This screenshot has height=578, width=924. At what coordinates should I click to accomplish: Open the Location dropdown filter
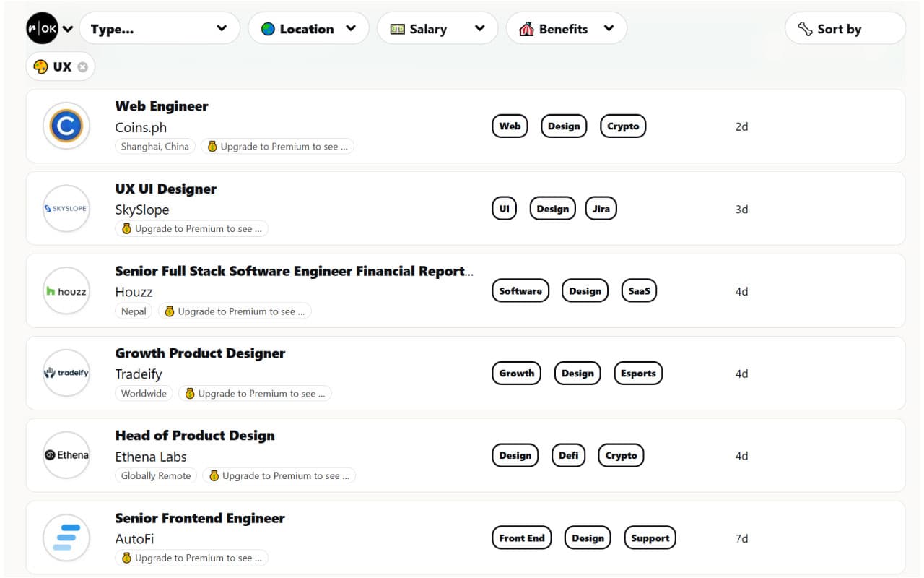308,29
